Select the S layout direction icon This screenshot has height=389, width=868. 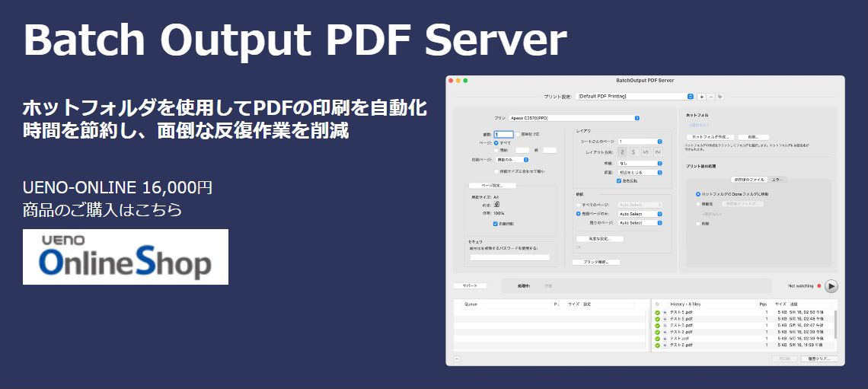pyautogui.click(x=633, y=151)
